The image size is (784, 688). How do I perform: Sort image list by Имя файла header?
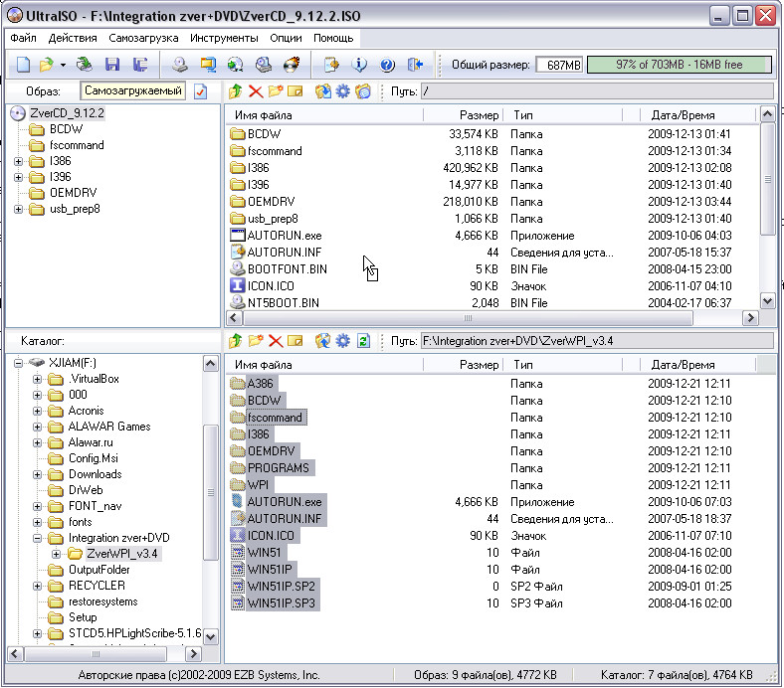click(325, 115)
